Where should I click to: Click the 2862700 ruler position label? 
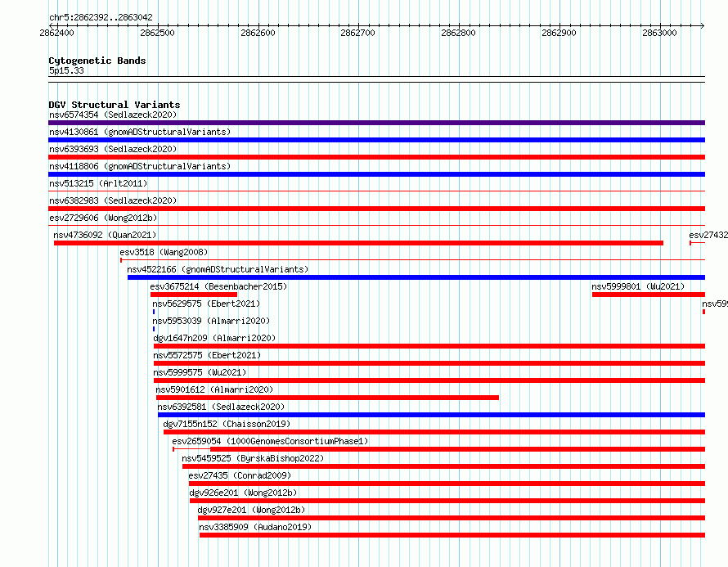[357, 33]
